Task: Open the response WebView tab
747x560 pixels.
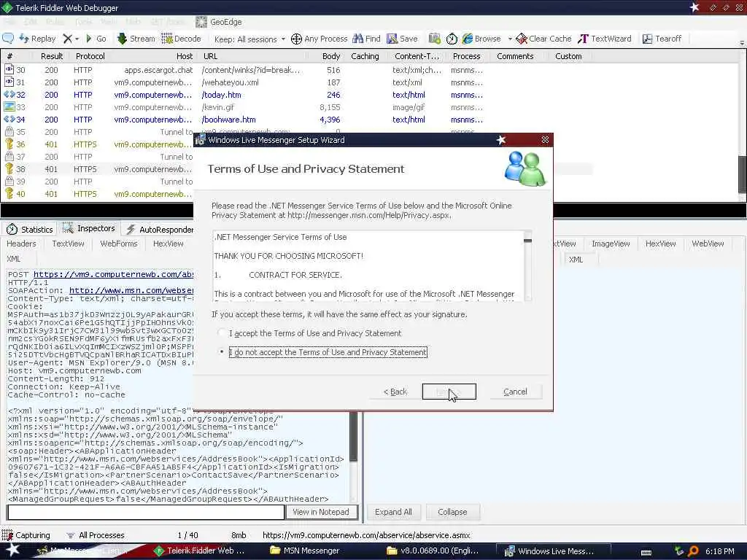Action: pos(708,244)
